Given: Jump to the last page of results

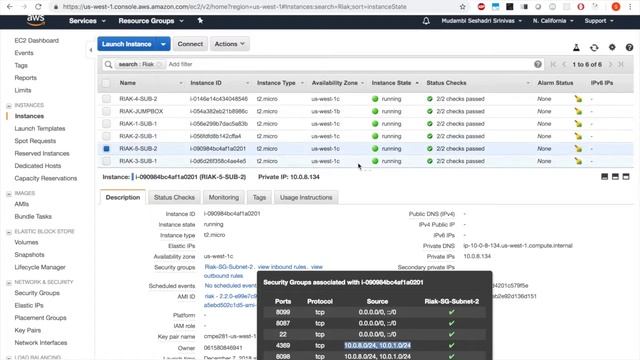Looking at the screenshot, I should pyautogui.click(x=621, y=64).
